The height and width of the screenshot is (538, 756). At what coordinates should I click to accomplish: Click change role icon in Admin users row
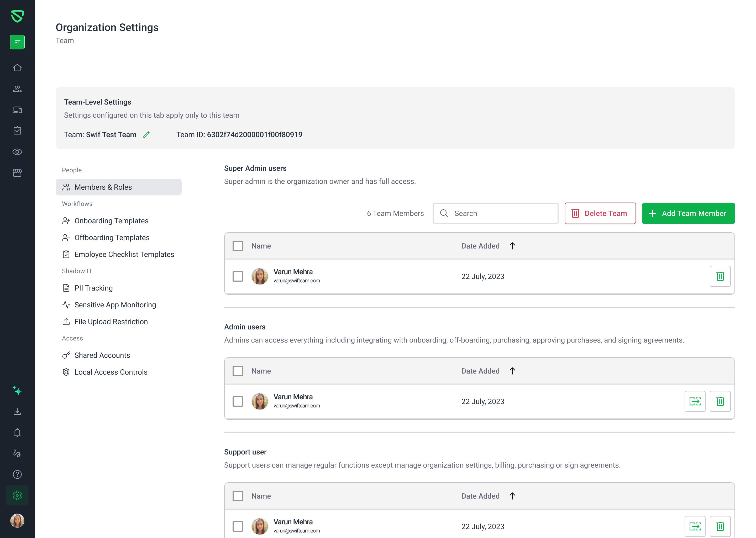coord(694,401)
